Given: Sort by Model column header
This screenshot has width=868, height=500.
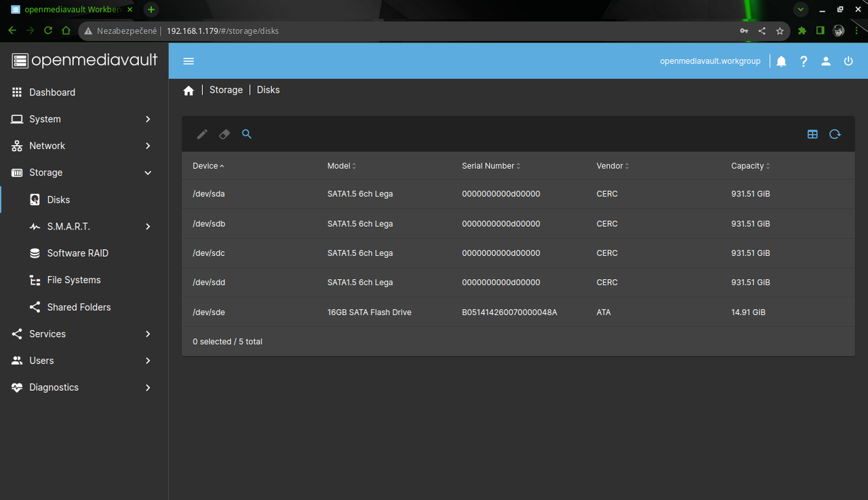Looking at the screenshot, I should (x=341, y=166).
